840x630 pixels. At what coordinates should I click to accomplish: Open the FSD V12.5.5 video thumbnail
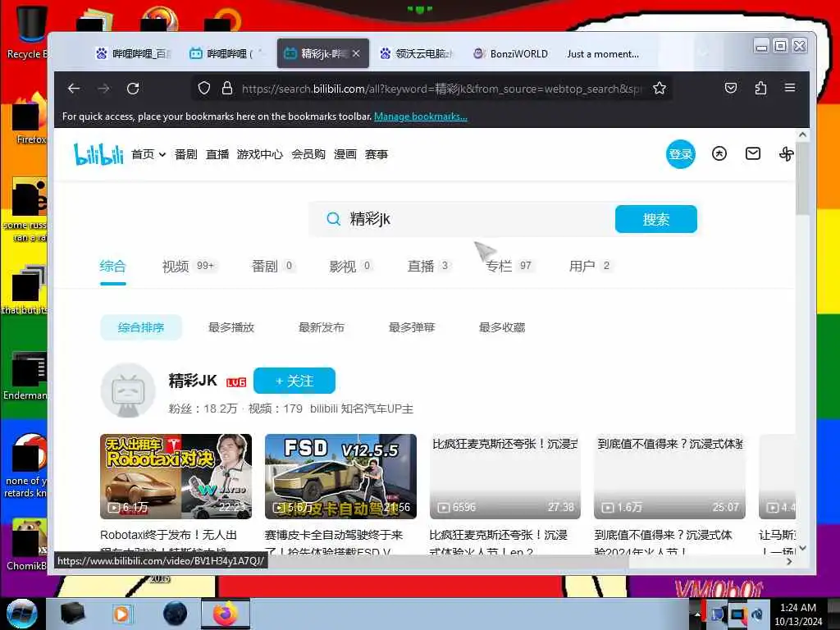coord(340,477)
